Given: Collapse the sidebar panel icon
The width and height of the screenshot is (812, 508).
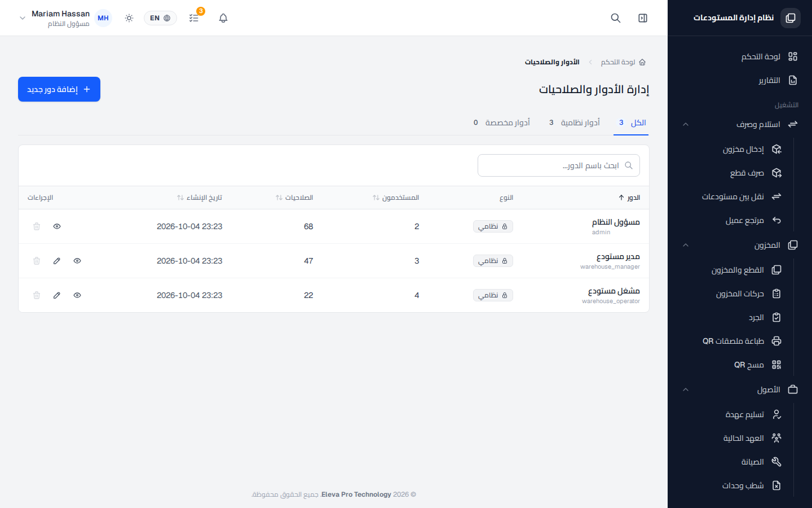Looking at the screenshot, I should tap(643, 18).
